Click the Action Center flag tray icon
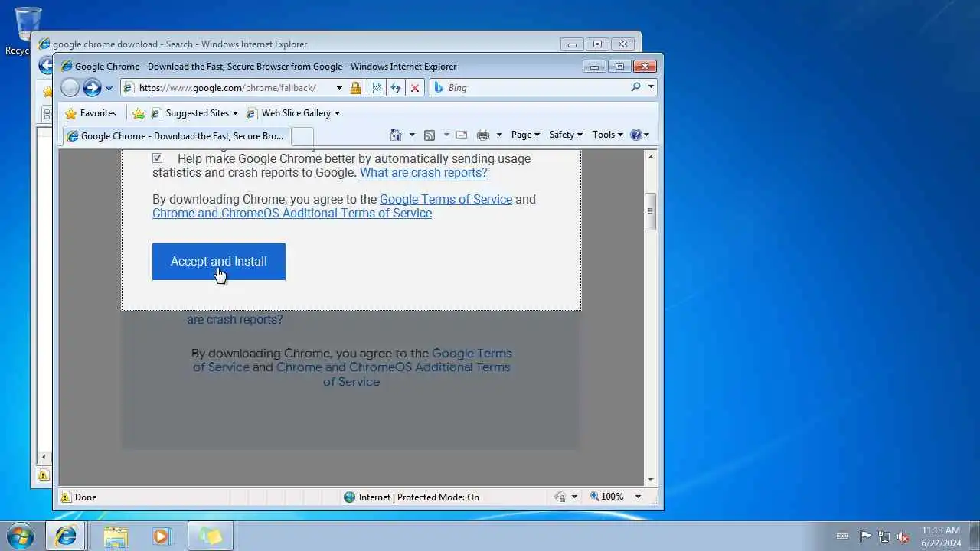 865,536
